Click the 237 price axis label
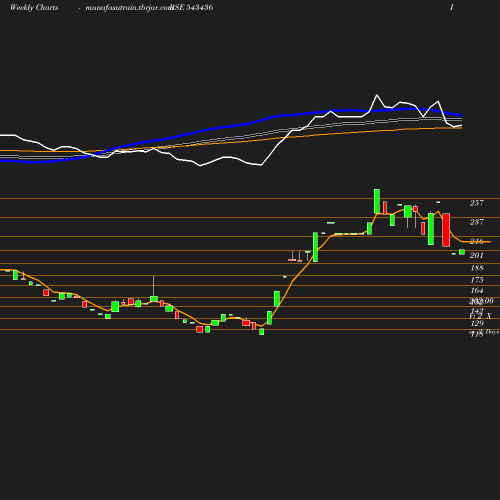The image size is (500, 500). [x=477, y=222]
